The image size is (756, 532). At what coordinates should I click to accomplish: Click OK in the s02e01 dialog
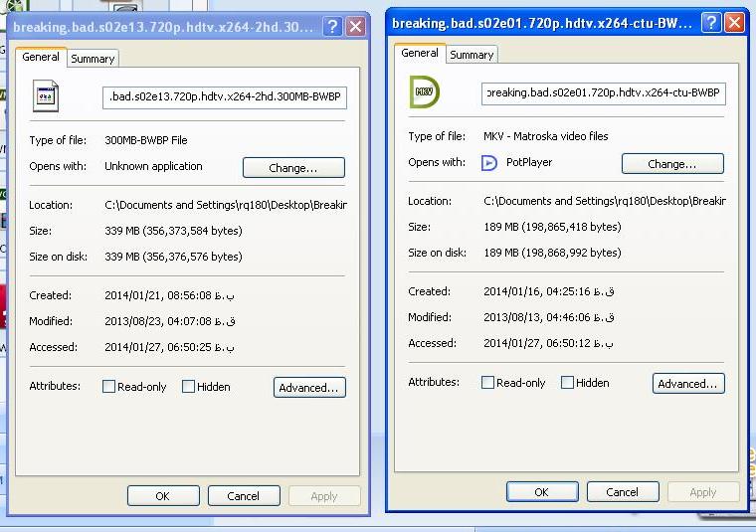[542, 492]
